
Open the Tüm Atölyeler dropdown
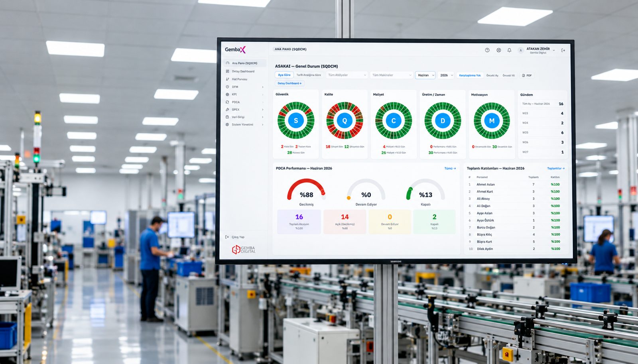point(347,75)
